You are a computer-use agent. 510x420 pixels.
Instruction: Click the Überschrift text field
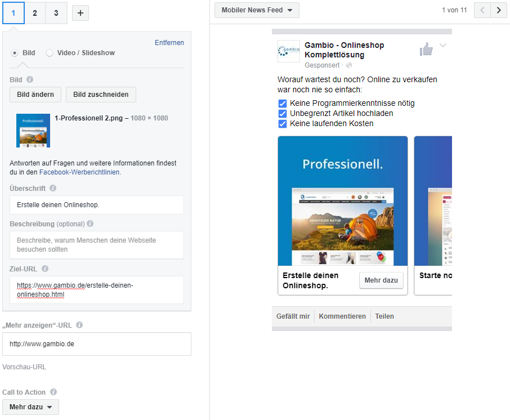pos(97,205)
